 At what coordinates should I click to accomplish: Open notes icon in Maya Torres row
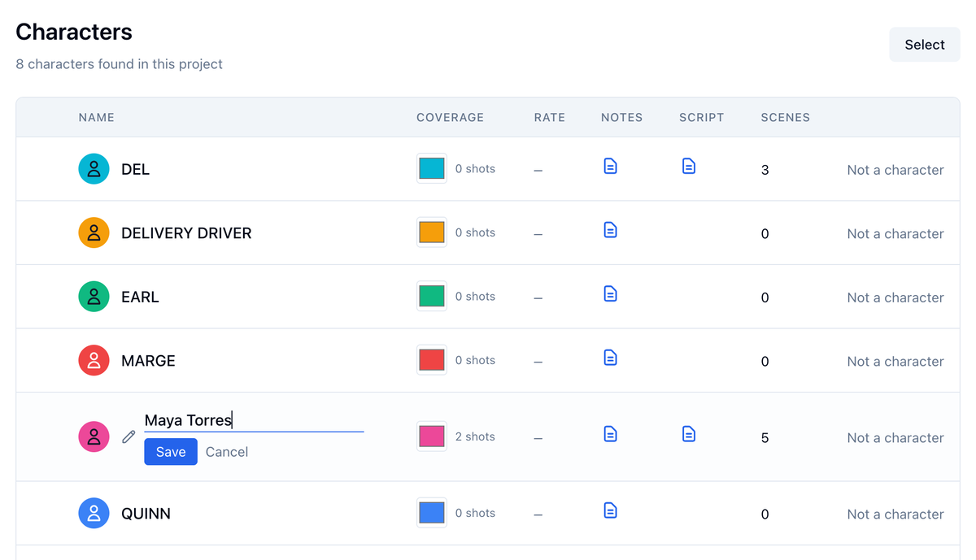point(611,435)
